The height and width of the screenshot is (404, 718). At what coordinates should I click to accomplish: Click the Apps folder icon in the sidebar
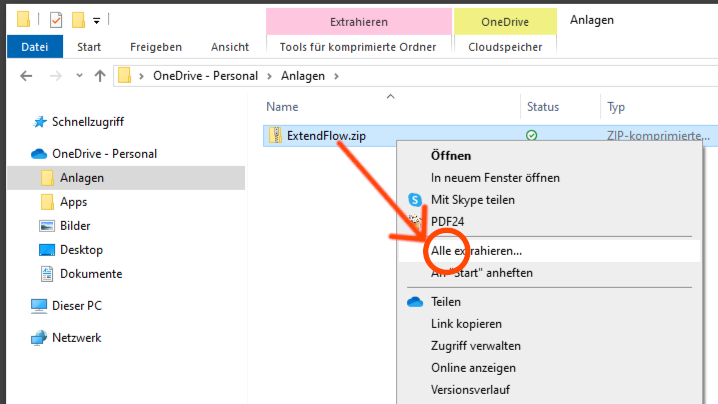[x=47, y=202]
